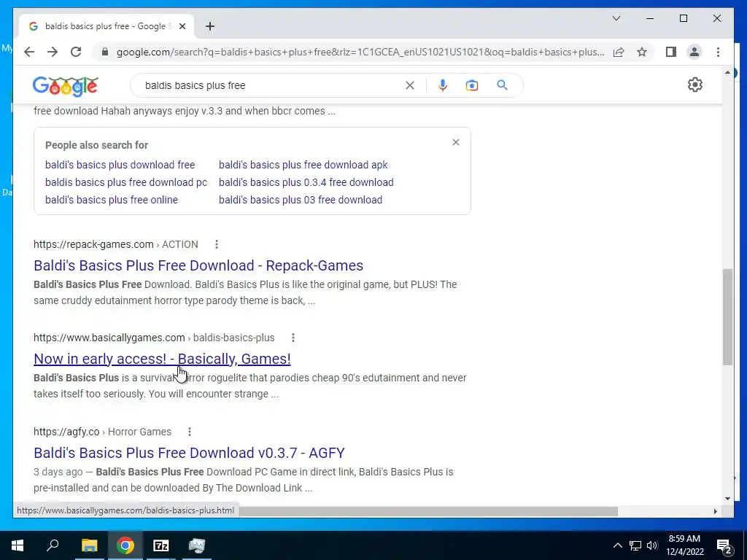Image resolution: width=747 pixels, height=560 pixels.
Task: Submit search with magnifying glass icon
Action: pyautogui.click(x=502, y=85)
